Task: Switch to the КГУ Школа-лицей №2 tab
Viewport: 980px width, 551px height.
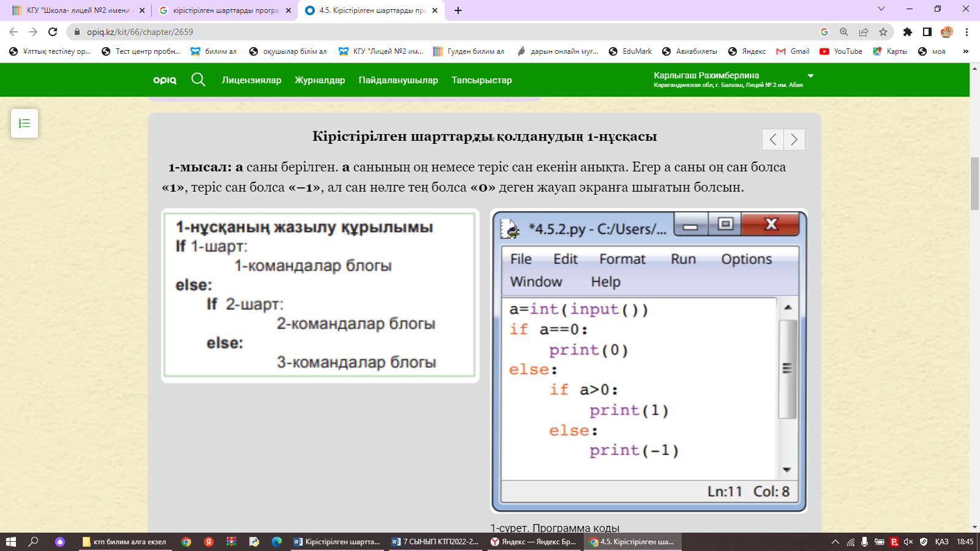Action: [78, 10]
